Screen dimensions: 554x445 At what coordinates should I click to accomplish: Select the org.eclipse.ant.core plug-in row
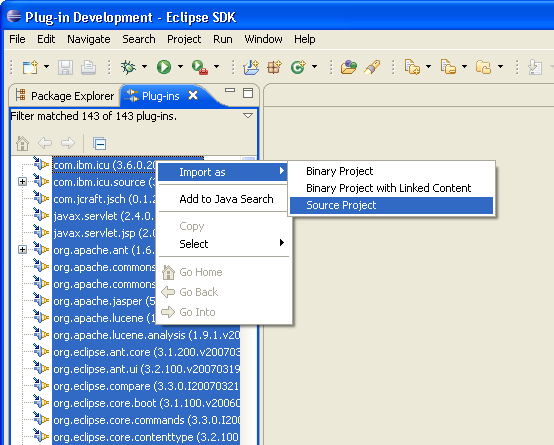tap(146, 352)
